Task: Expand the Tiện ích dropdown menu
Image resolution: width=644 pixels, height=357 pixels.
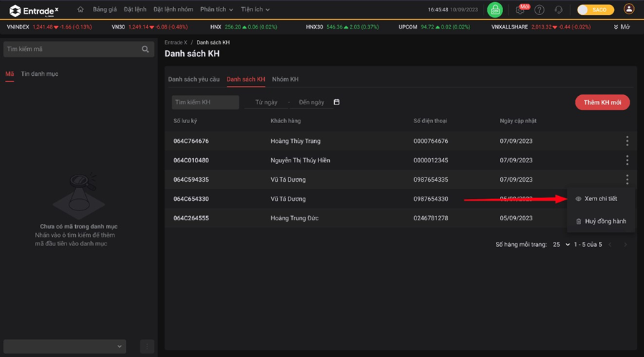Action: pos(257,9)
